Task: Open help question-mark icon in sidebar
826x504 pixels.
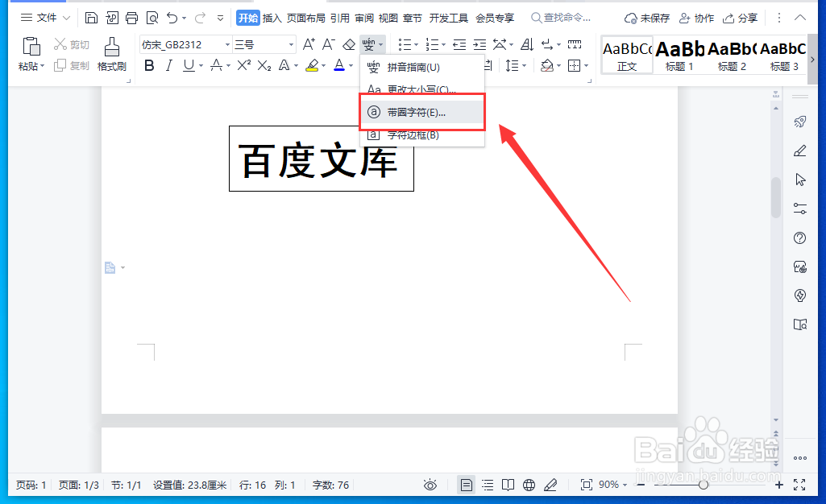Action: 799,238
